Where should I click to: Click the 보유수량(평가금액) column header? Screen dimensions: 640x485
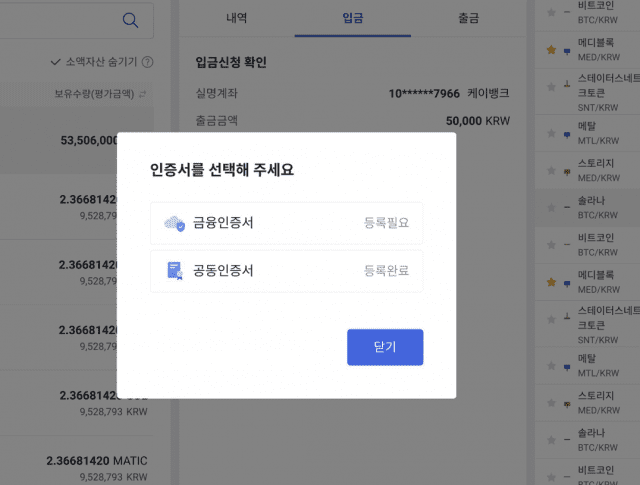pos(94,94)
